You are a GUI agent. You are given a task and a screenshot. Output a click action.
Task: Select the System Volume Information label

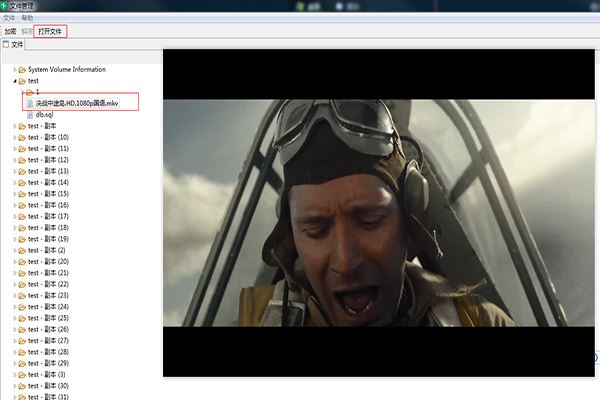coord(67,69)
